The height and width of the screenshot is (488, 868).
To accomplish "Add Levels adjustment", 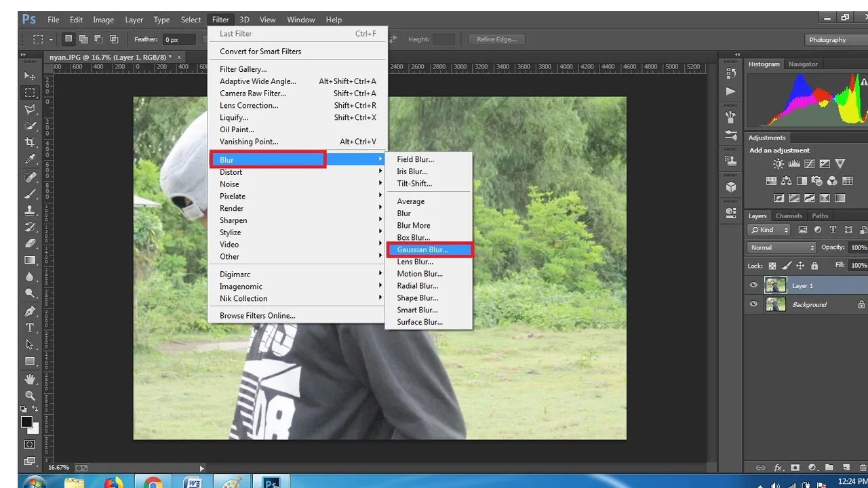I will [794, 163].
